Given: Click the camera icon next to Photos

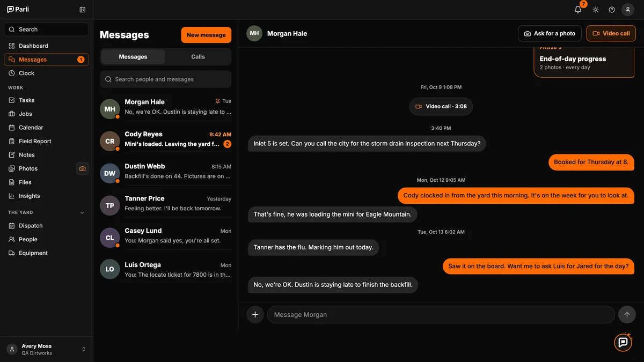Looking at the screenshot, I should pos(82,168).
